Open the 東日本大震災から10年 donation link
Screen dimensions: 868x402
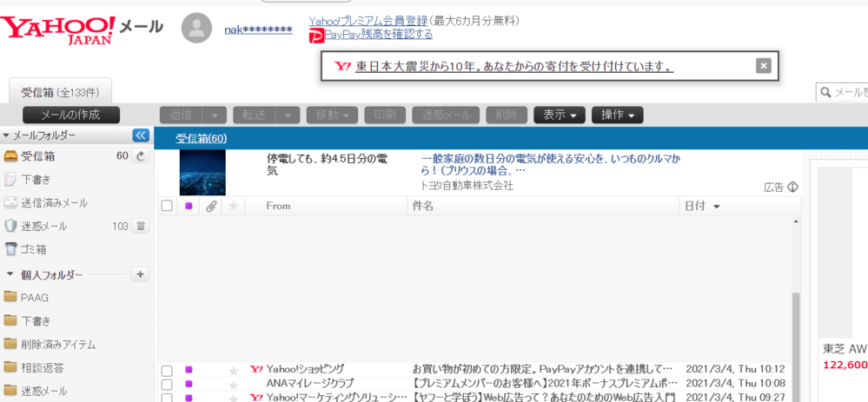[514, 66]
